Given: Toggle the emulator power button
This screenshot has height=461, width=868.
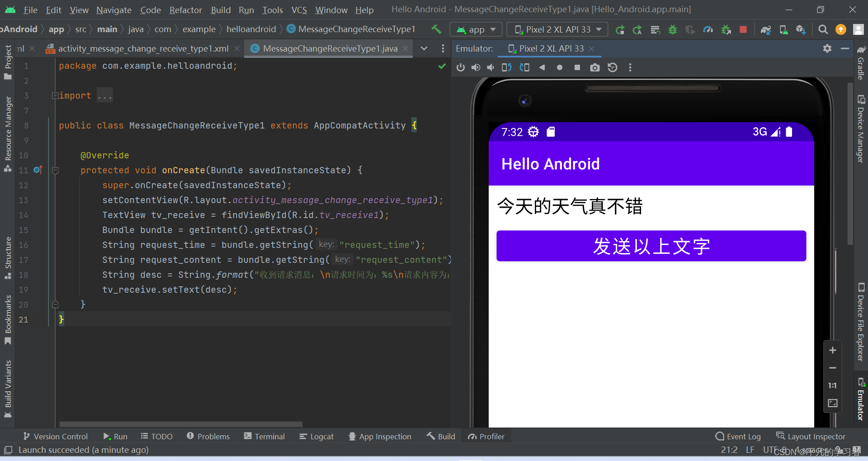Looking at the screenshot, I should click(460, 67).
